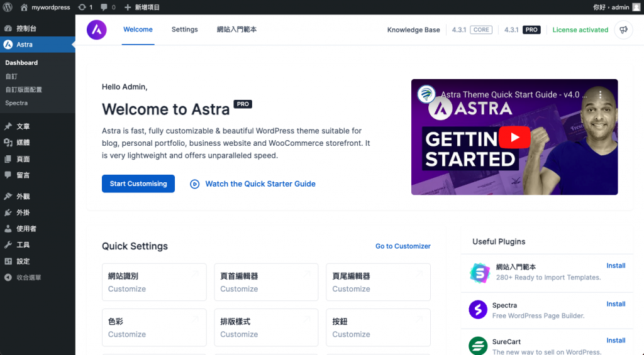The height and width of the screenshot is (355, 644).
Task: Switch to the 網站入門範本 tab
Action: pos(236,30)
